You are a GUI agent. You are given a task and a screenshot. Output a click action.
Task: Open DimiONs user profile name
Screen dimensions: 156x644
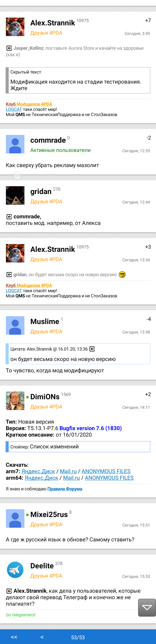click(x=45, y=397)
